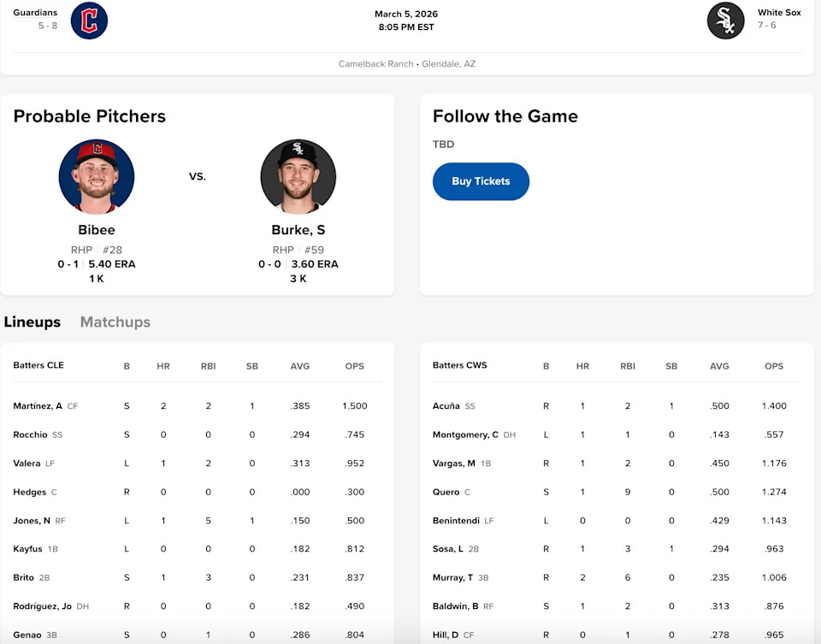
Task: Open Burke, S pitcher name link
Action: [x=298, y=230]
